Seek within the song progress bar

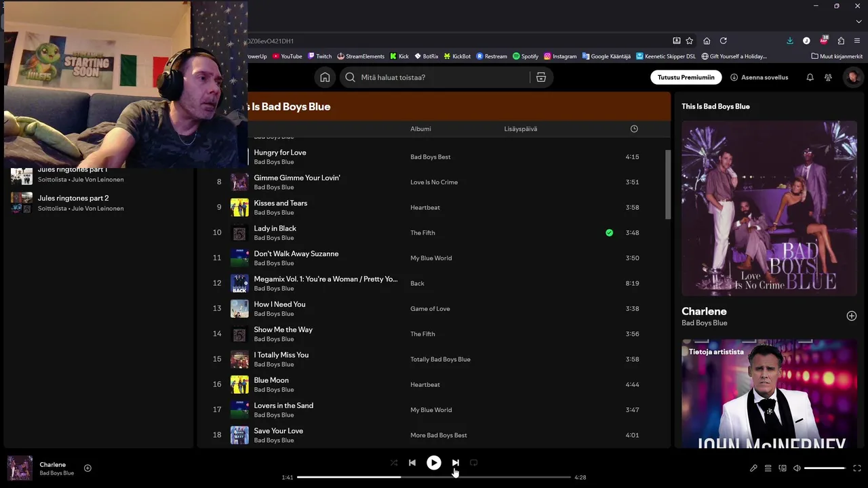[434, 477]
